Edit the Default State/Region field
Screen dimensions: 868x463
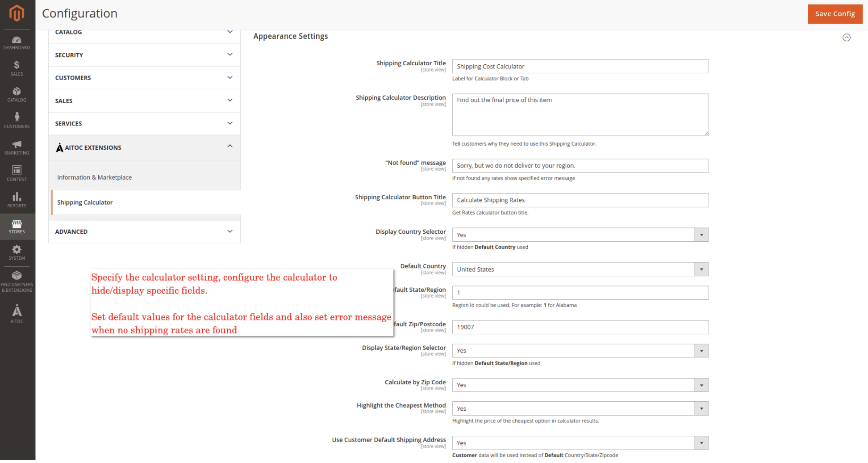tap(580, 293)
